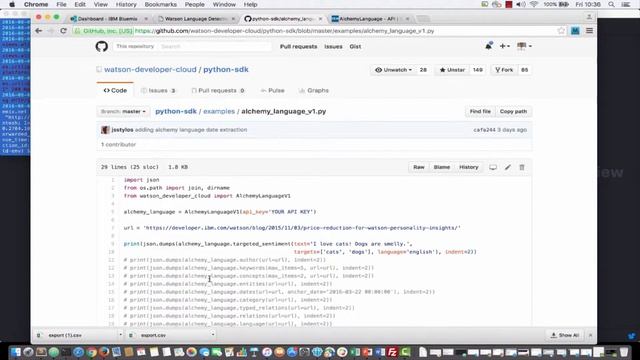Click Gist in top navigation

[x=355, y=47]
